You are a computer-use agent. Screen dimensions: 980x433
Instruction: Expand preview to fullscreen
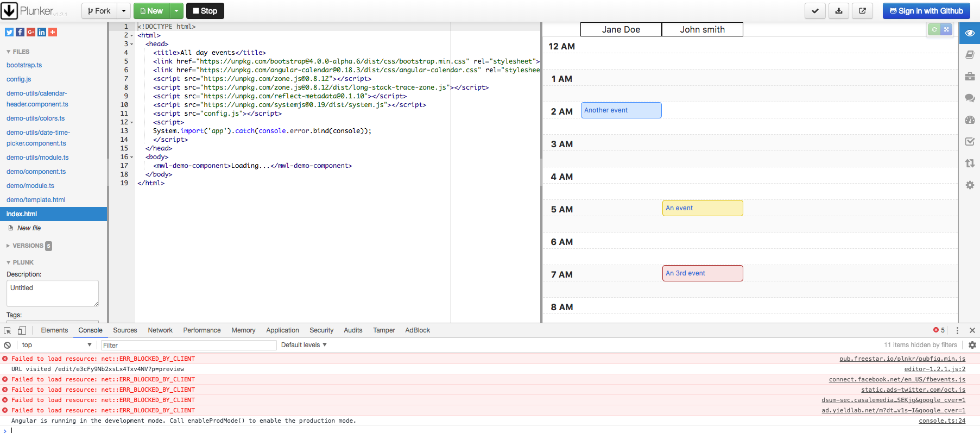click(946, 30)
